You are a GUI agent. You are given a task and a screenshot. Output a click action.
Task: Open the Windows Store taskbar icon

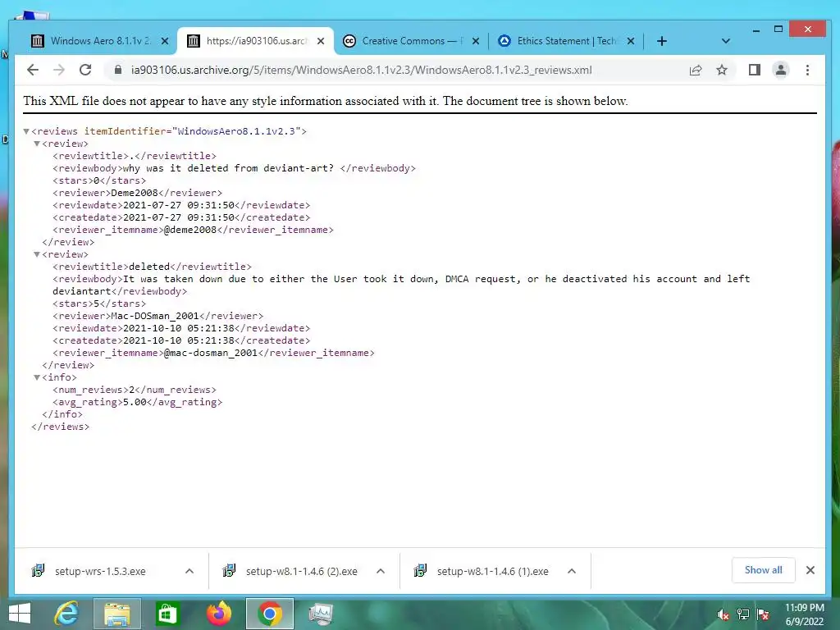[167, 614]
